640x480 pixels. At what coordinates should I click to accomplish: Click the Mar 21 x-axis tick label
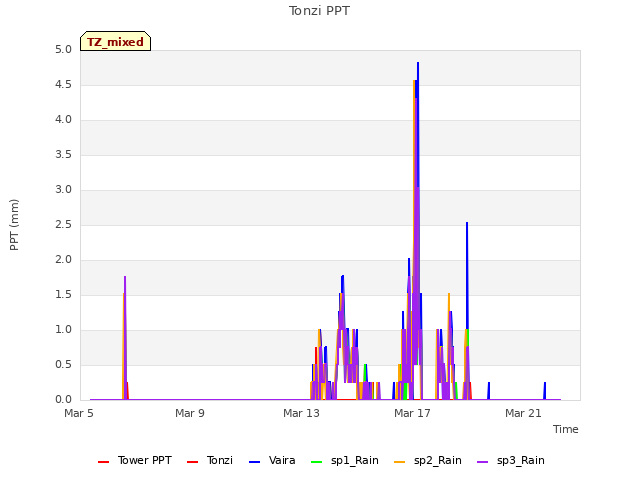point(523,413)
